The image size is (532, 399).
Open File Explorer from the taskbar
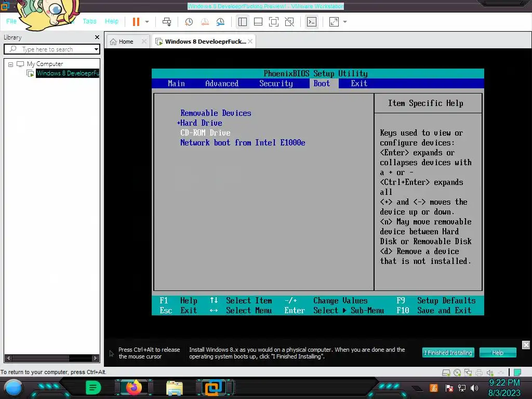[175, 388]
